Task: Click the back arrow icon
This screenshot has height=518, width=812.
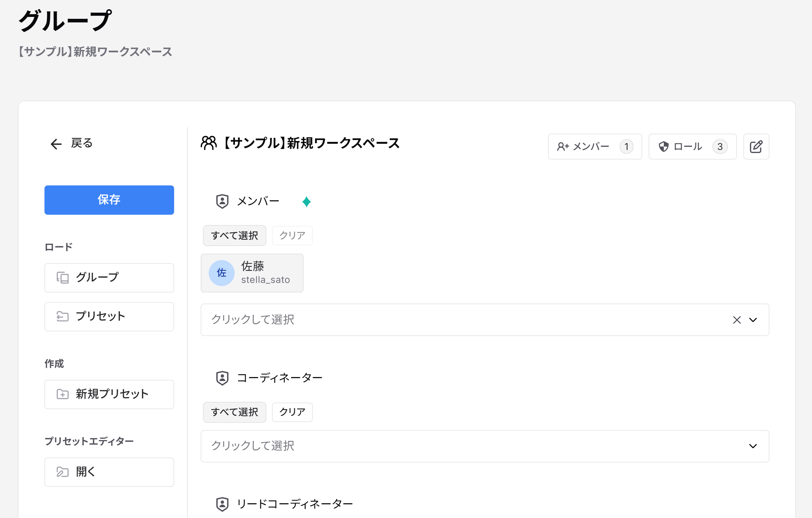Action: (56, 144)
